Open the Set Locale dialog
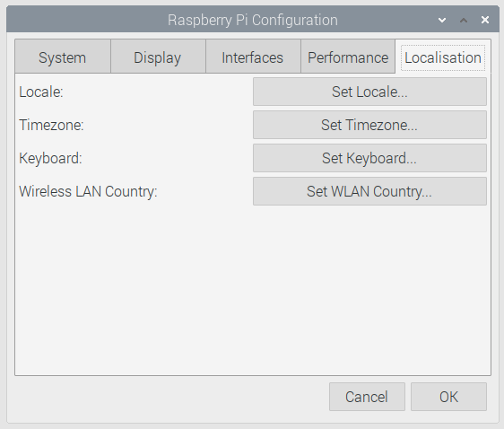504x429 pixels. (x=369, y=92)
